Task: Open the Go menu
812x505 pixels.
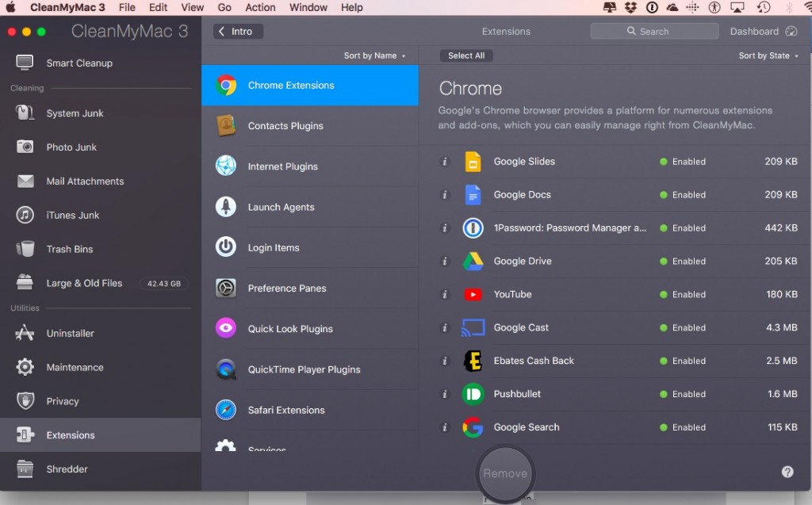Action: pyautogui.click(x=224, y=7)
